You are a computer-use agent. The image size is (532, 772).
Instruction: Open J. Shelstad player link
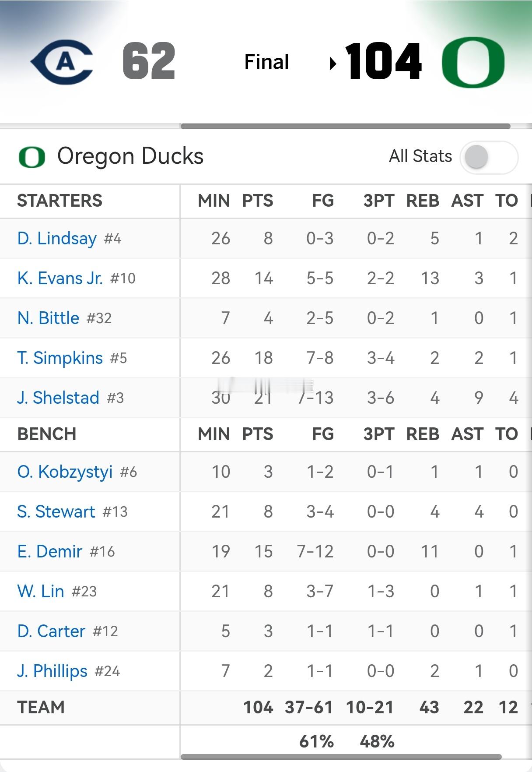tap(58, 398)
